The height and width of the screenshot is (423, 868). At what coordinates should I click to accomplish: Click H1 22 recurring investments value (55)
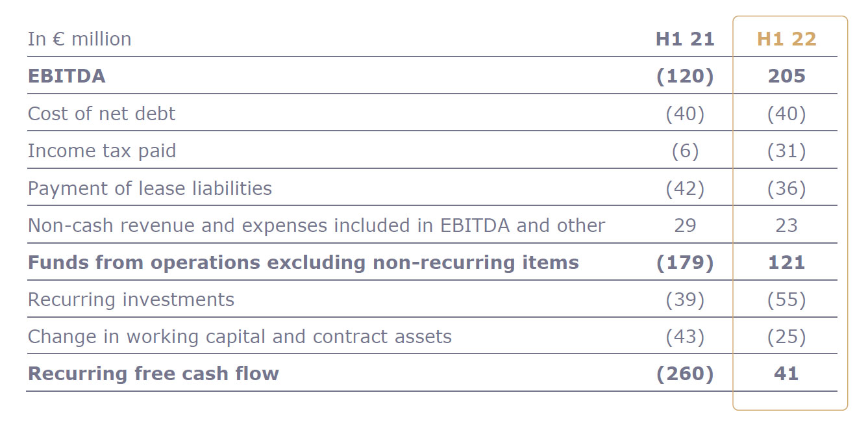click(786, 300)
